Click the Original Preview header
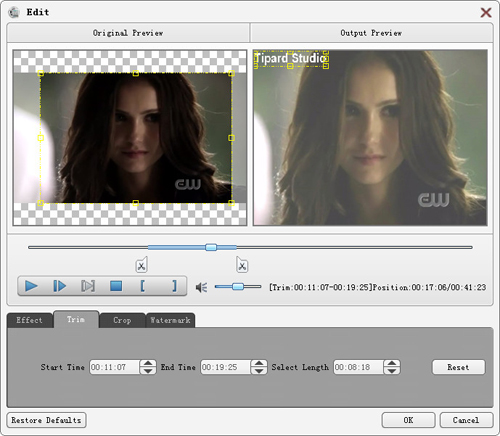 [128, 33]
